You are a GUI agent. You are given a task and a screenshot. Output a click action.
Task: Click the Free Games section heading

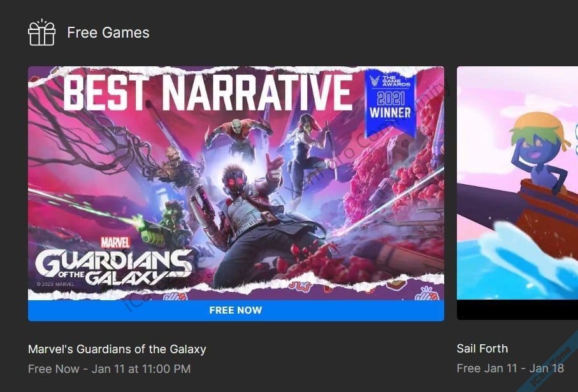click(x=108, y=33)
